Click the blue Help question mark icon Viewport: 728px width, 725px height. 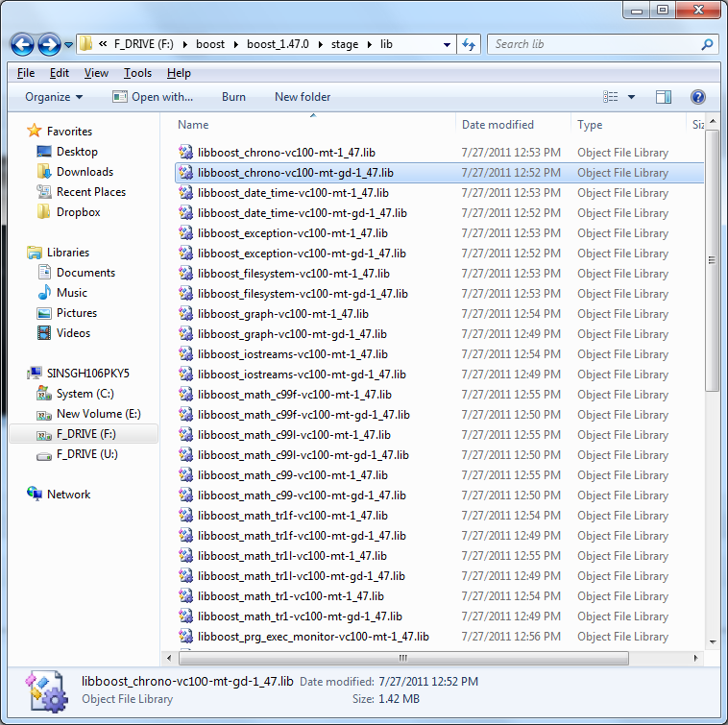[x=698, y=97]
